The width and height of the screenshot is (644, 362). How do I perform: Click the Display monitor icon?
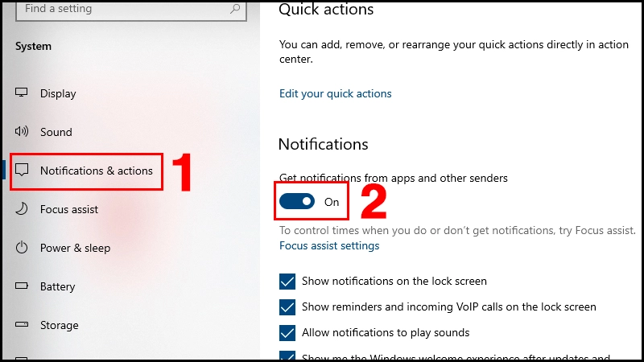pyautogui.click(x=22, y=93)
